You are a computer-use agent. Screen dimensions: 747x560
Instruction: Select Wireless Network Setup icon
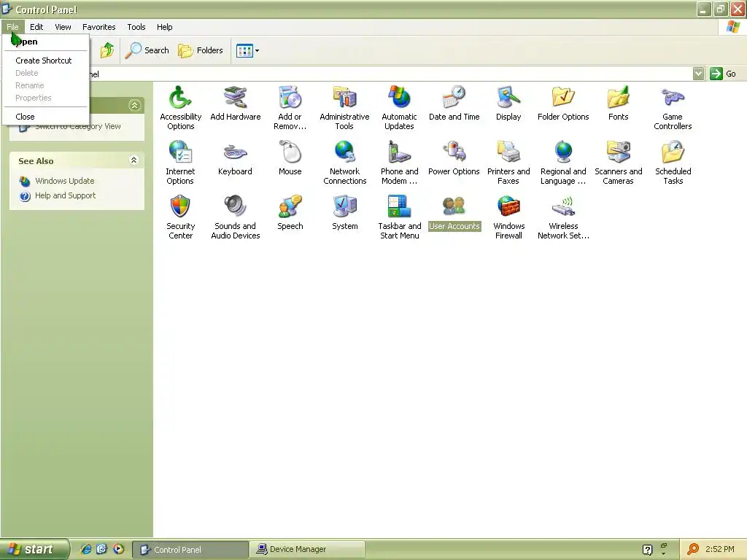[563, 206]
